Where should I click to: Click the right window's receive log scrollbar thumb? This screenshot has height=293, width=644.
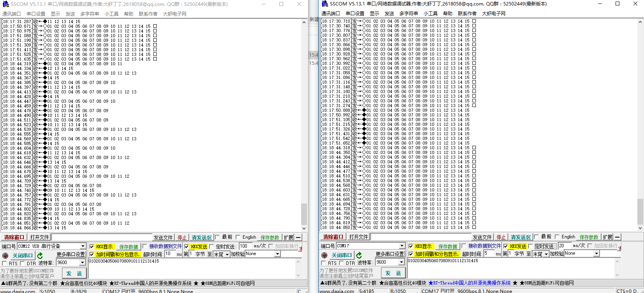coord(640,211)
